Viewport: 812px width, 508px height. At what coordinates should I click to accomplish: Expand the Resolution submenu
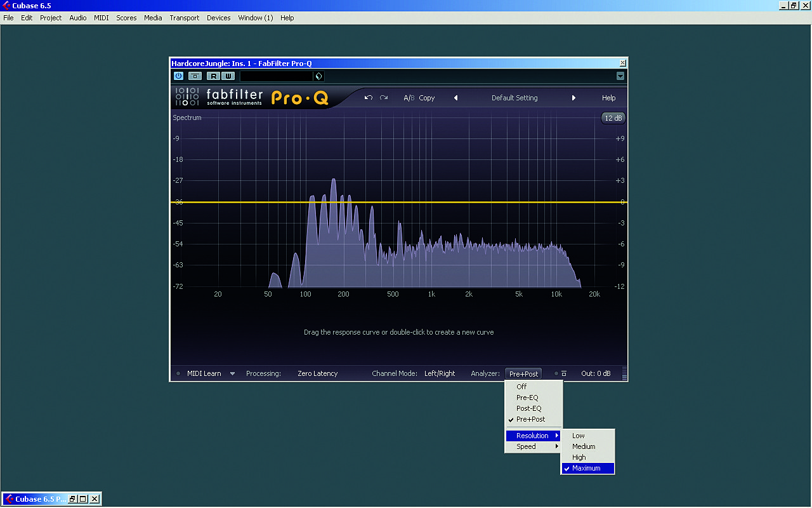(534, 436)
